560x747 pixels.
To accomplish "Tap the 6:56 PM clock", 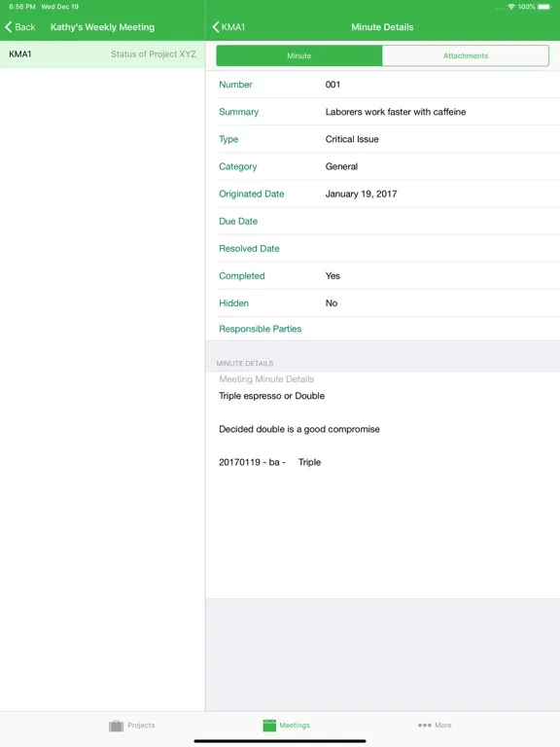I will coord(22,7).
